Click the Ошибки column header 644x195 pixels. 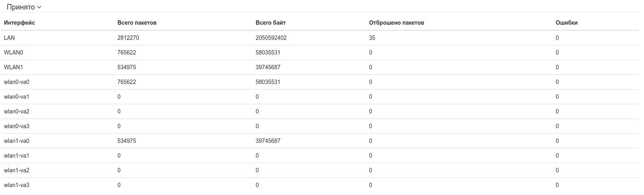click(x=566, y=23)
